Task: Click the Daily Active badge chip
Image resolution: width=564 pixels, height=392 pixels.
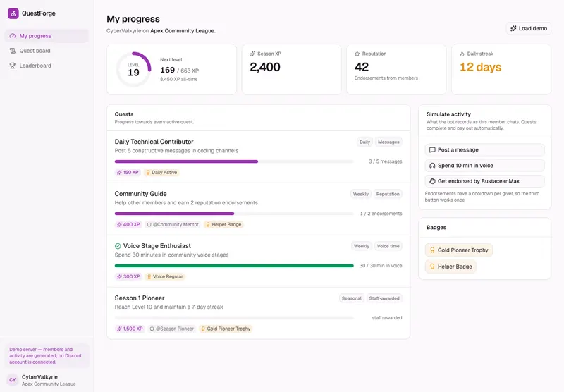Action: 161,172
